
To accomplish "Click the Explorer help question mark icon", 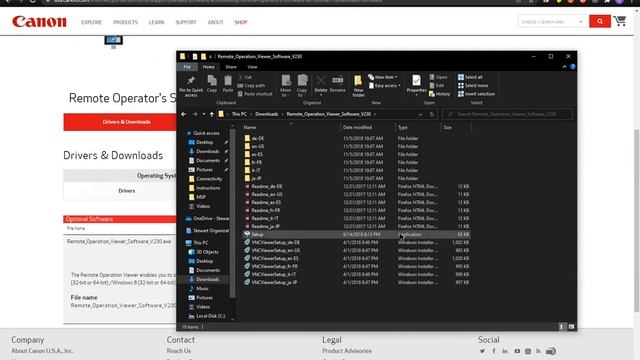I will click(572, 67).
